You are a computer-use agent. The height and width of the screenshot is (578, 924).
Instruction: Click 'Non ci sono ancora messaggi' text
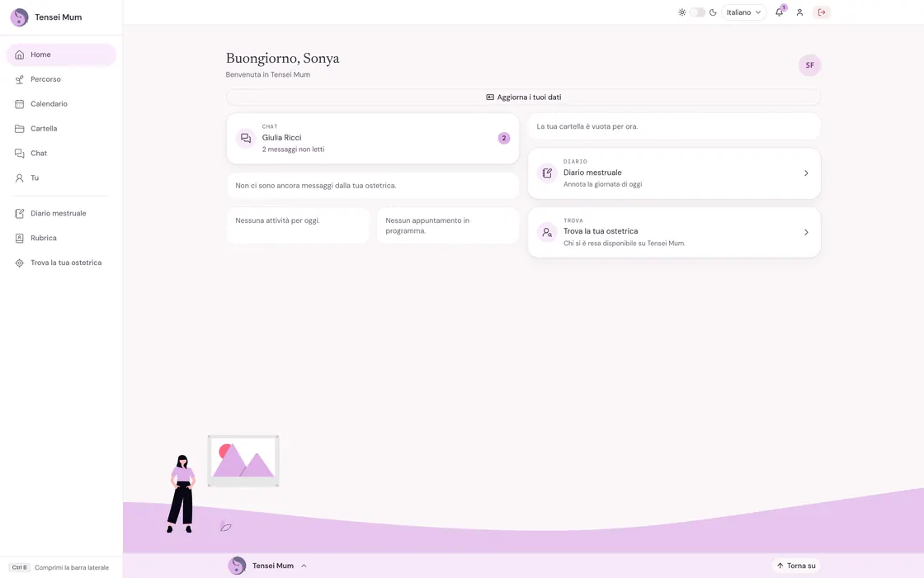tap(315, 186)
